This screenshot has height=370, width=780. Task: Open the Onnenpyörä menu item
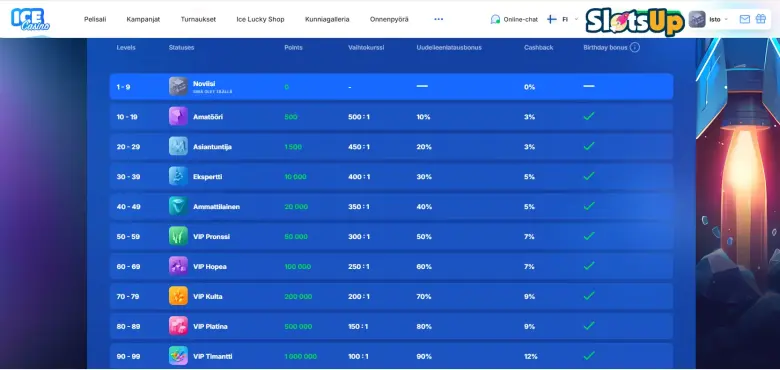click(389, 19)
